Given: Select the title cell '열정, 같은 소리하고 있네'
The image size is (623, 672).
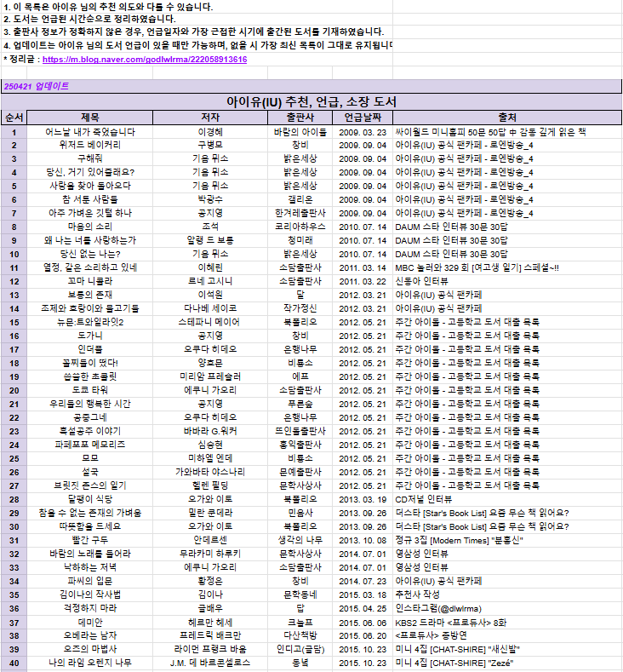Looking at the screenshot, I should click(90, 267).
